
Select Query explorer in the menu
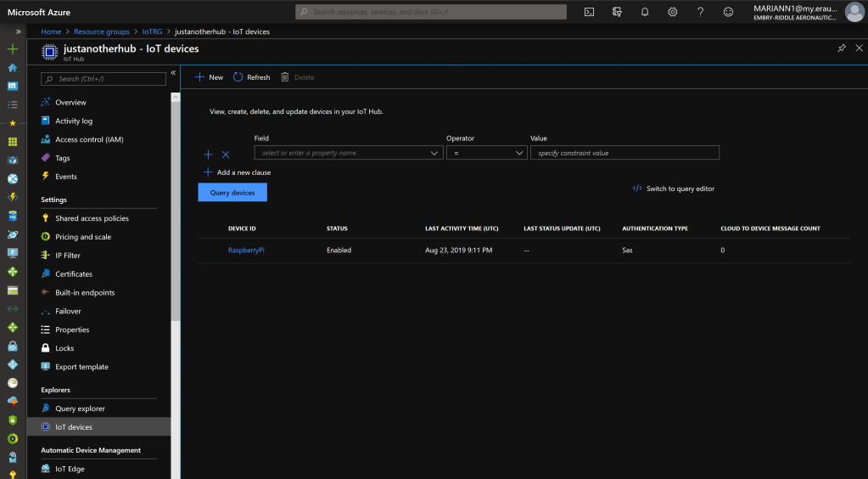(x=80, y=409)
